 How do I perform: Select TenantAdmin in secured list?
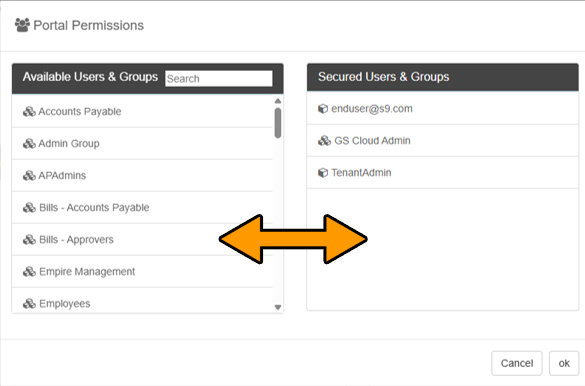[442, 173]
